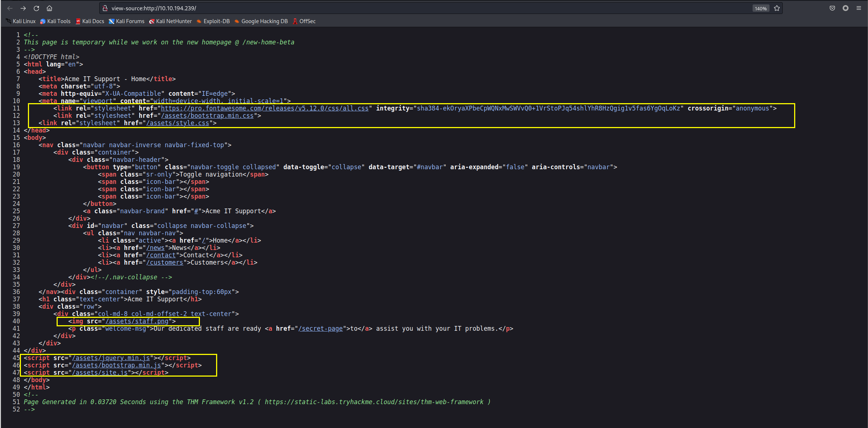Open the Kali Forums bookmark
The image size is (868, 428).
pyautogui.click(x=127, y=21)
